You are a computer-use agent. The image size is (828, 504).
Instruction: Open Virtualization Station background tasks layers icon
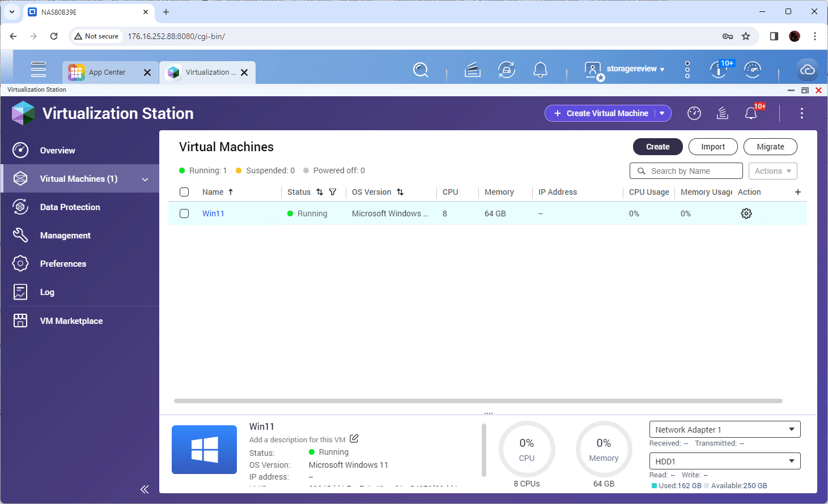point(723,113)
